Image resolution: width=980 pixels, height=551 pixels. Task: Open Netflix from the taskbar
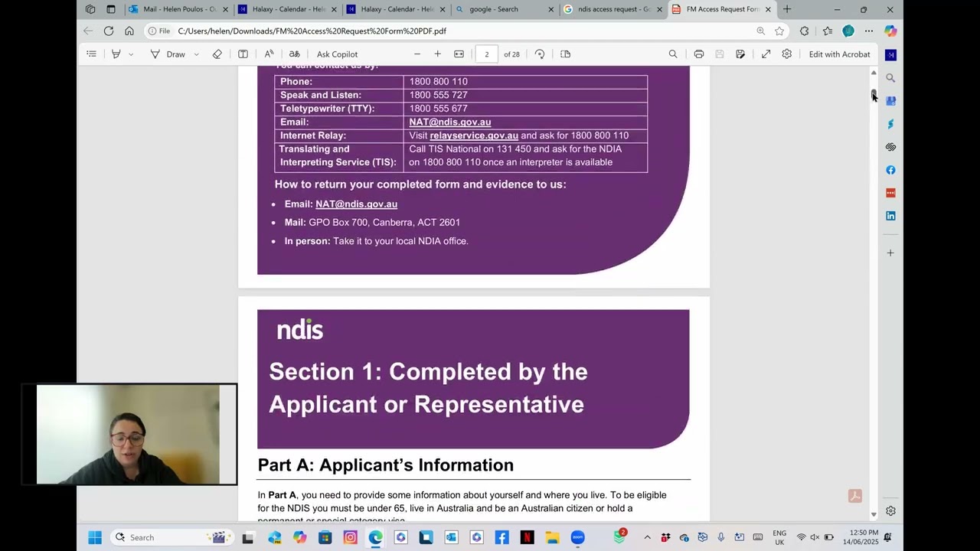click(x=527, y=537)
